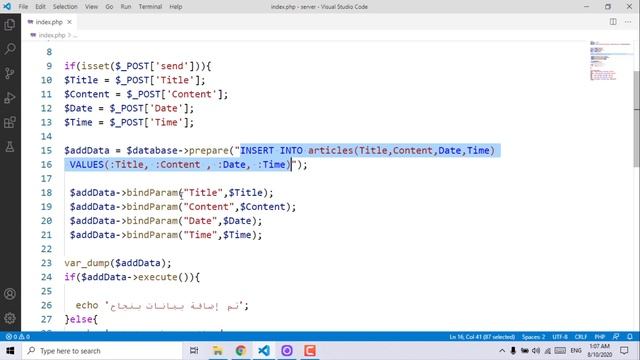The height and width of the screenshot is (360, 640).
Task: Open the Accounts menu icon
Action: click(x=10, y=294)
